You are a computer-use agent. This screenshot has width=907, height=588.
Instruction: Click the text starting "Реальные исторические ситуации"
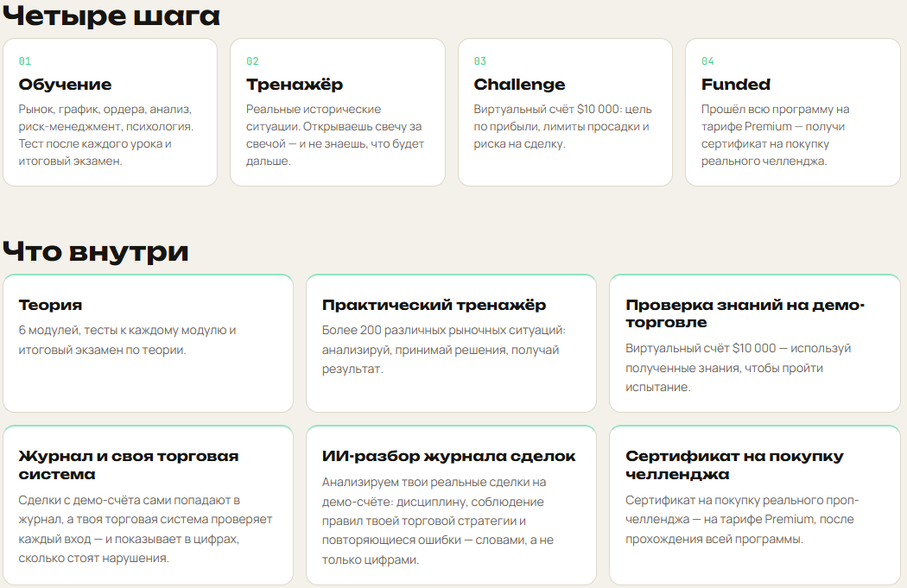[335, 135]
